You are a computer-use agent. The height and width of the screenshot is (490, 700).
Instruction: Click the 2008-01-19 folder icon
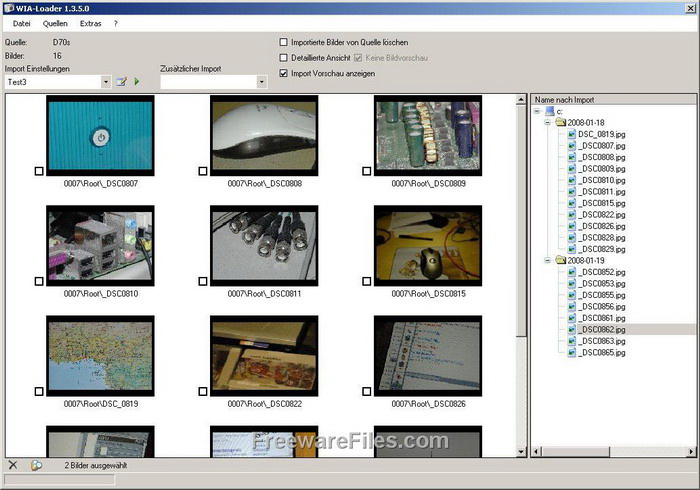[x=561, y=260]
